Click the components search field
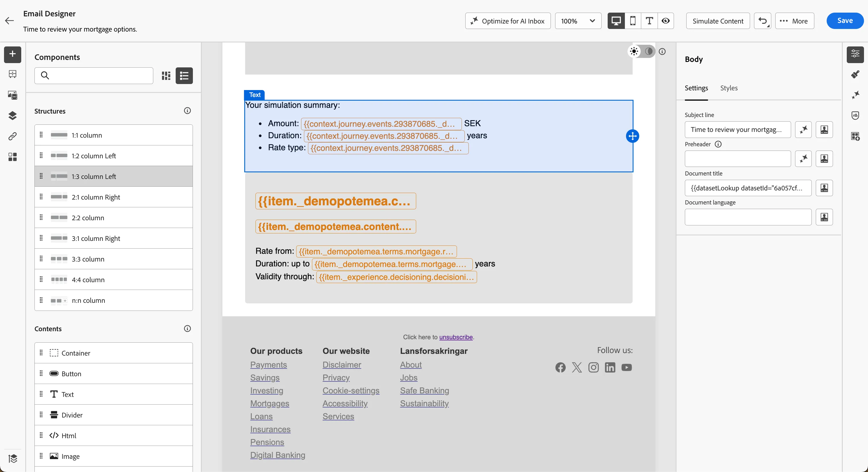 94,75
